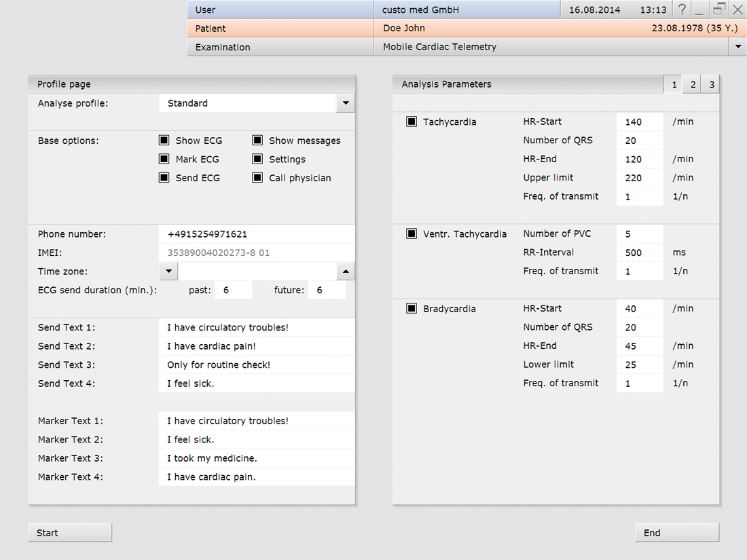
Task: Uncheck the Bradycardia checkbox
Action: (x=412, y=309)
